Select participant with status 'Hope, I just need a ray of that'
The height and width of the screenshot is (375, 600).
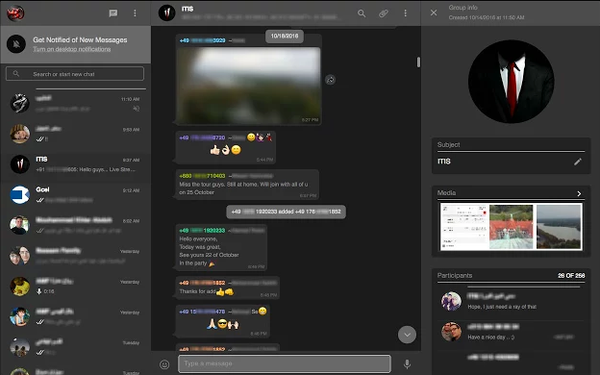tap(511, 301)
